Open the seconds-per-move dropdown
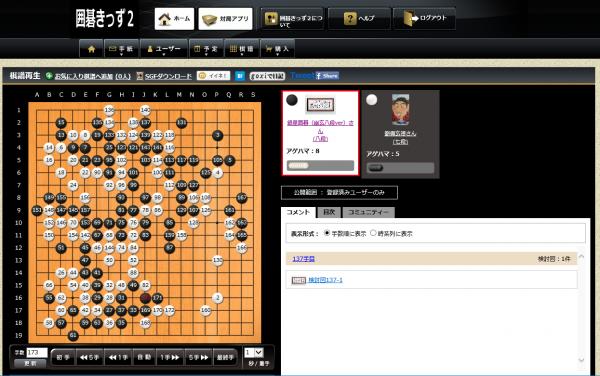600x376 pixels. [254, 352]
